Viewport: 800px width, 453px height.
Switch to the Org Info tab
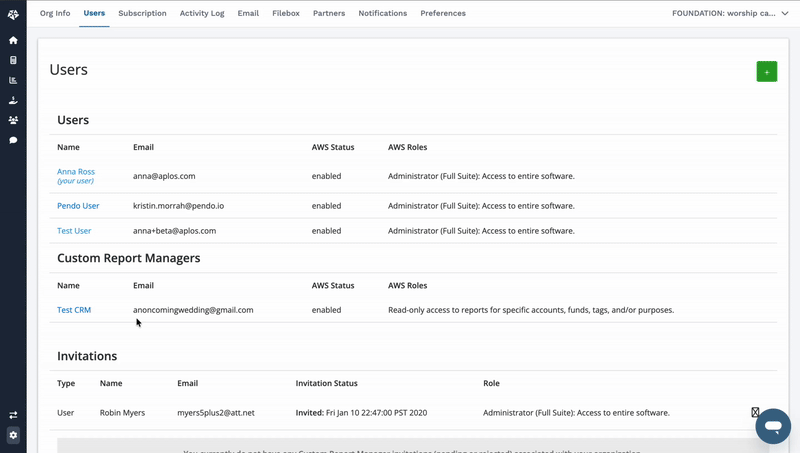(x=55, y=14)
